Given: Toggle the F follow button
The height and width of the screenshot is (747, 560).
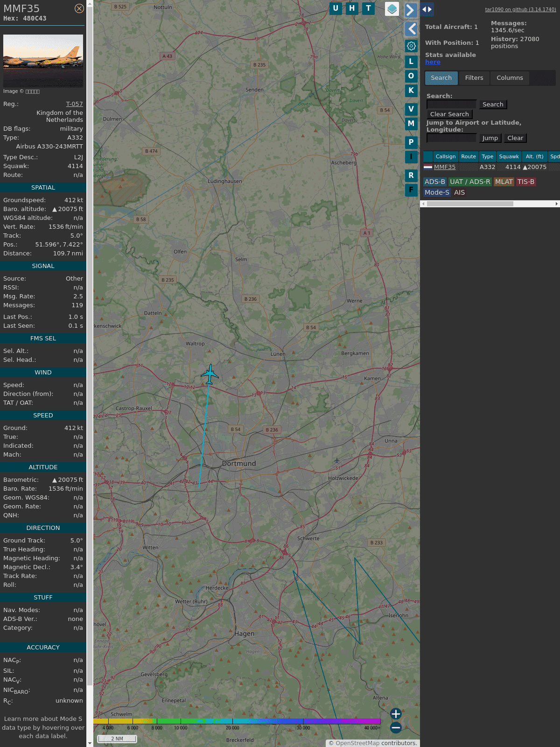Looking at the screenshot, I should (411, 190).
